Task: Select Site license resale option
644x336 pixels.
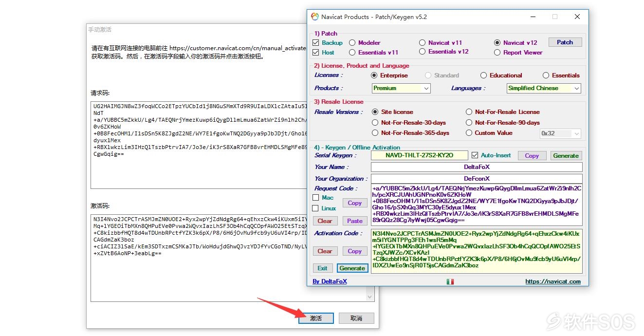Action: (375, 112)
